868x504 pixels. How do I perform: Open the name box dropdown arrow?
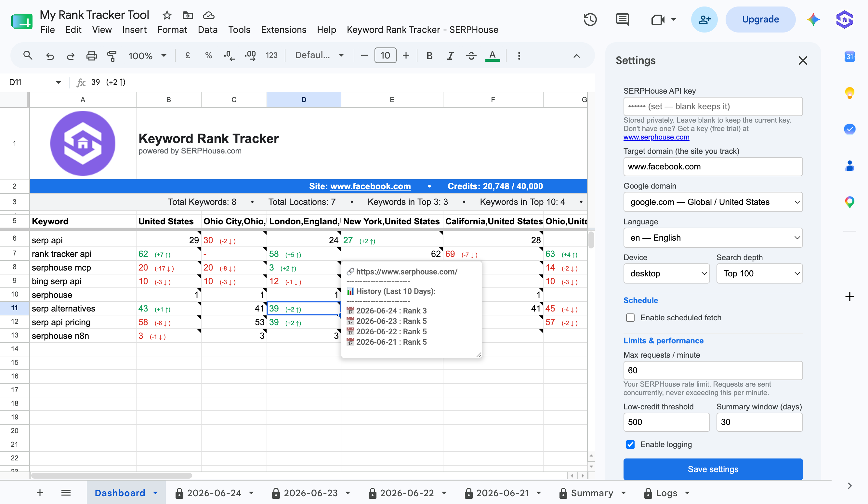[58, 82]
